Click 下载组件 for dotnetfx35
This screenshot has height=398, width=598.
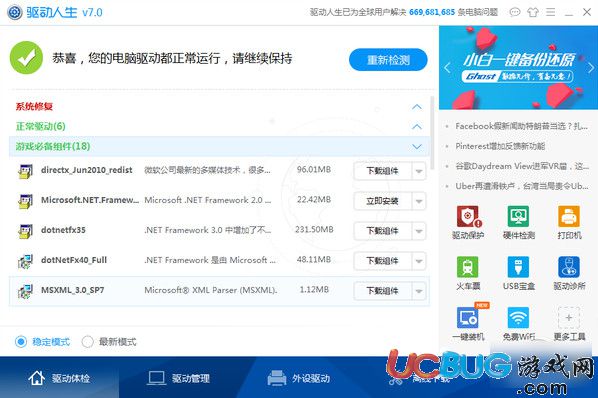(x=383, y=231)
